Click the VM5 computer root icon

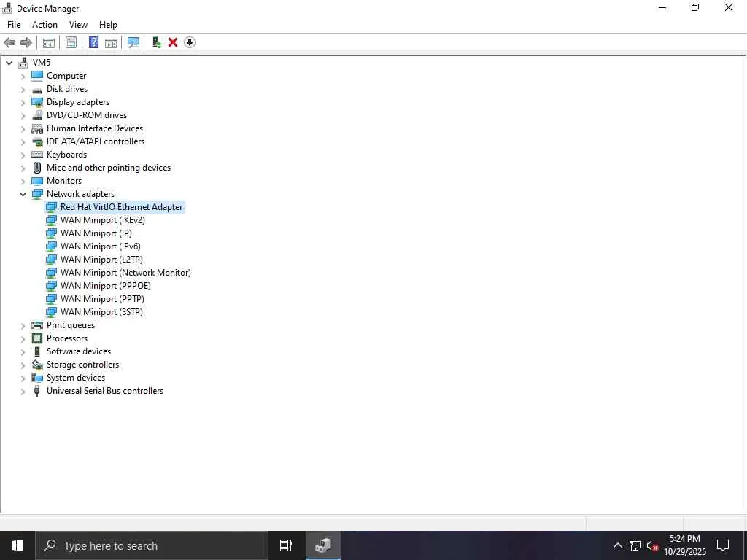point(23,63)
